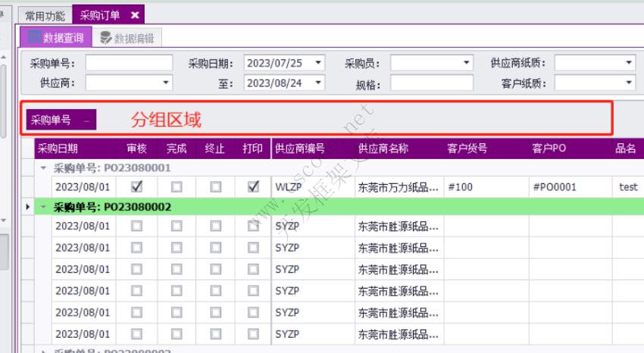This screenshot has width=644, height=353.
Task: Check 完成 in first SYZP row
Action: pos(177,226)
